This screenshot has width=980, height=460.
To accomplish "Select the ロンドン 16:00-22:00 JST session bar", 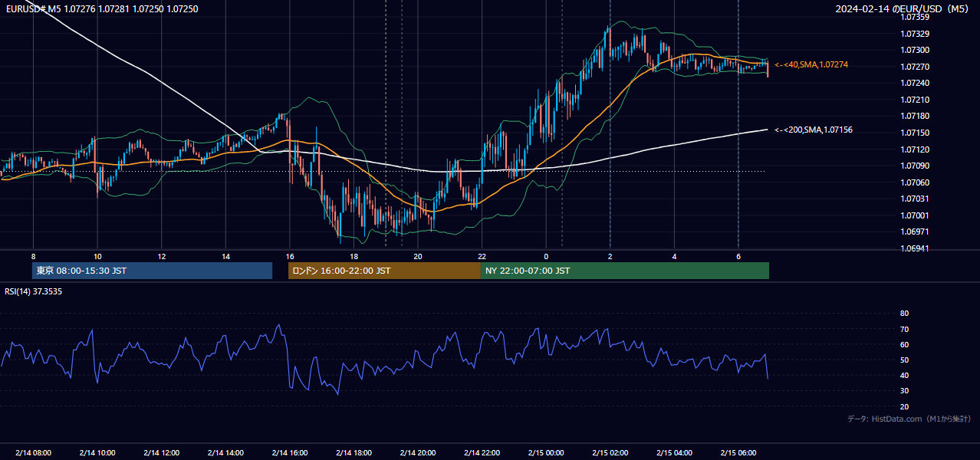I will [x=384, y=271].
